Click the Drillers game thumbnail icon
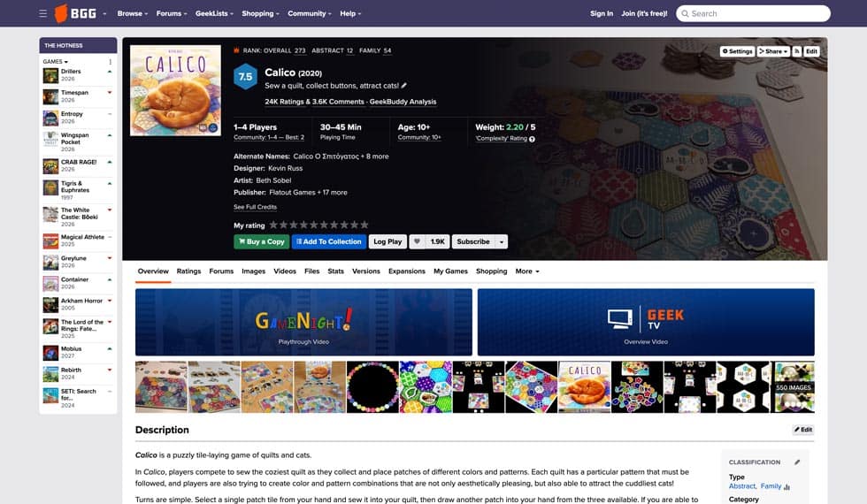The width and height of the screenshot is (867, 504). 51,75
